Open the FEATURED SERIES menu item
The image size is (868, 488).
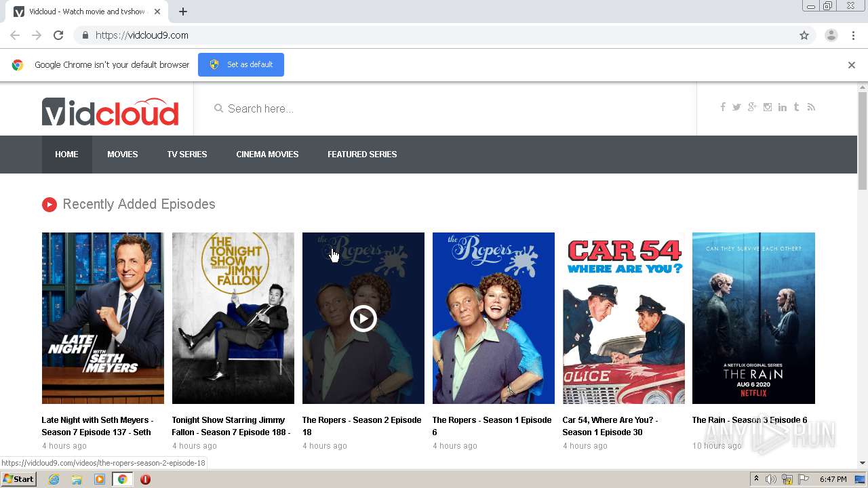pos(362,155)
